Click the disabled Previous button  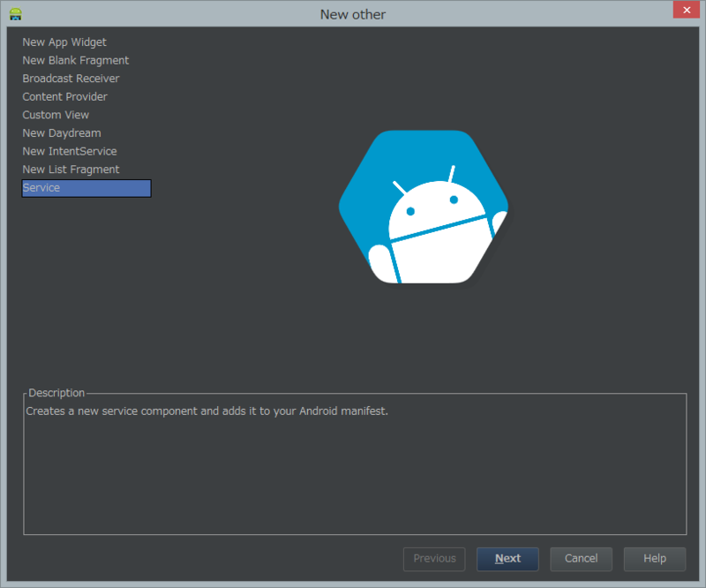point(434,559)
